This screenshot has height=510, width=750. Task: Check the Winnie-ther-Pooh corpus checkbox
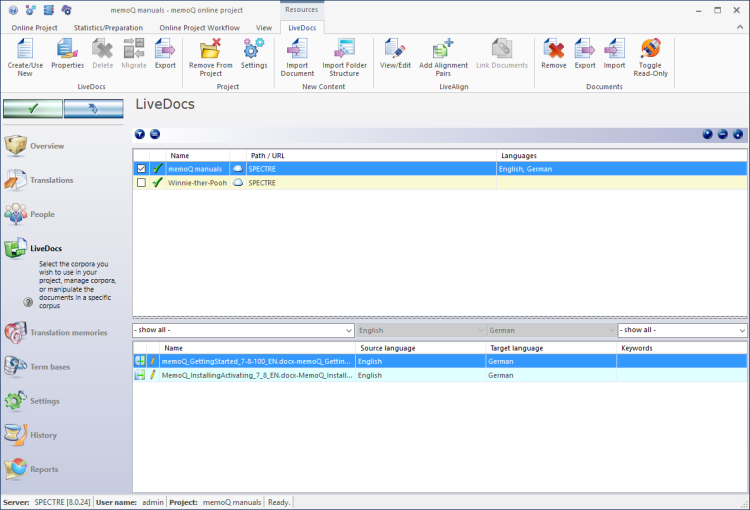(x=141, y=183)
